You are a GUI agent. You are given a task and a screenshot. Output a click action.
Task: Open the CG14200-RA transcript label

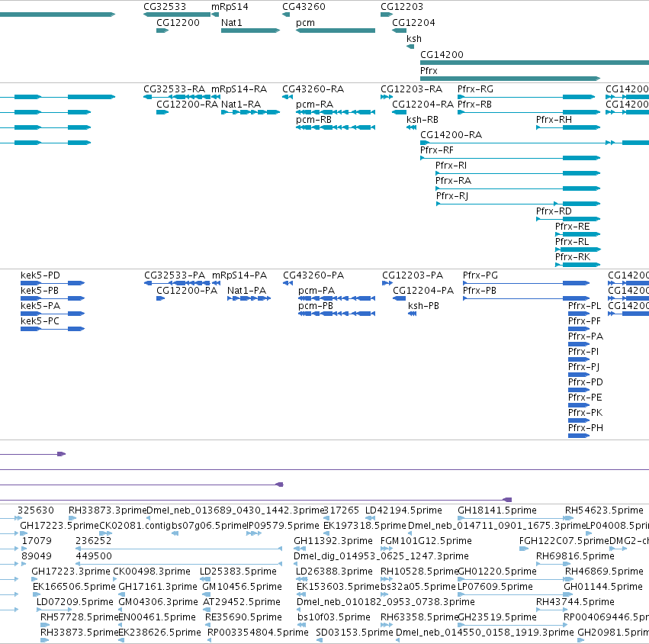tap(451, 135)
